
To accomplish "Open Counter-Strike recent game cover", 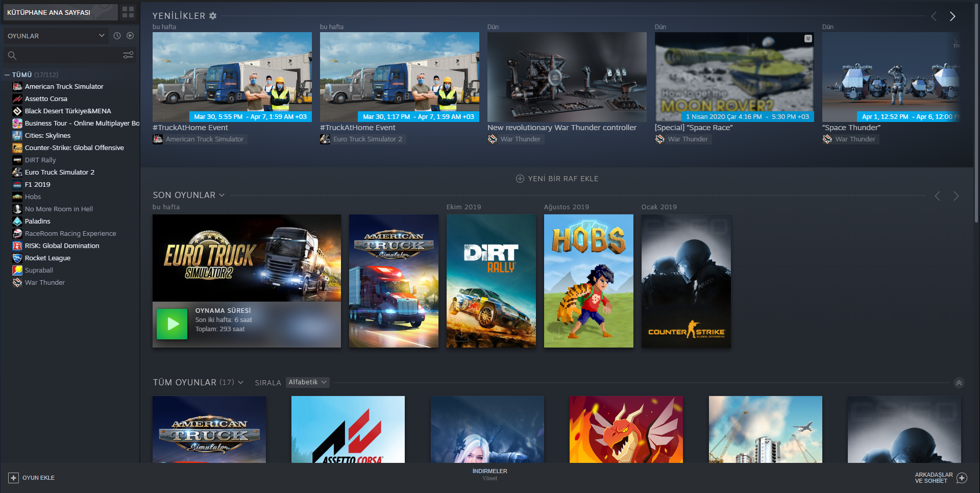I will point(686,281).
